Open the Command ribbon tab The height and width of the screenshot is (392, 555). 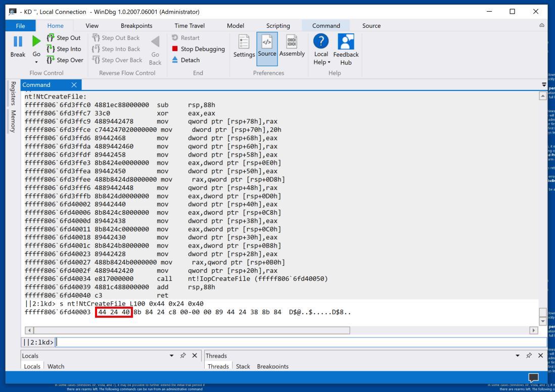pos(326,26)
